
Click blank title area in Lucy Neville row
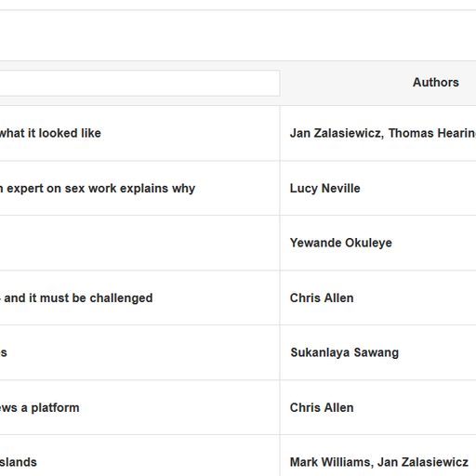pyautogui.click(x=237, y=189)
